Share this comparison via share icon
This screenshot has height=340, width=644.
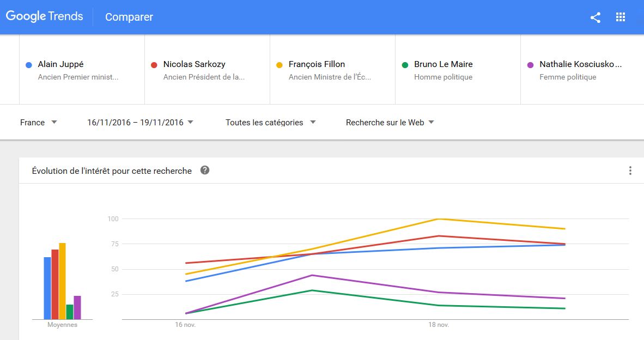595,17
